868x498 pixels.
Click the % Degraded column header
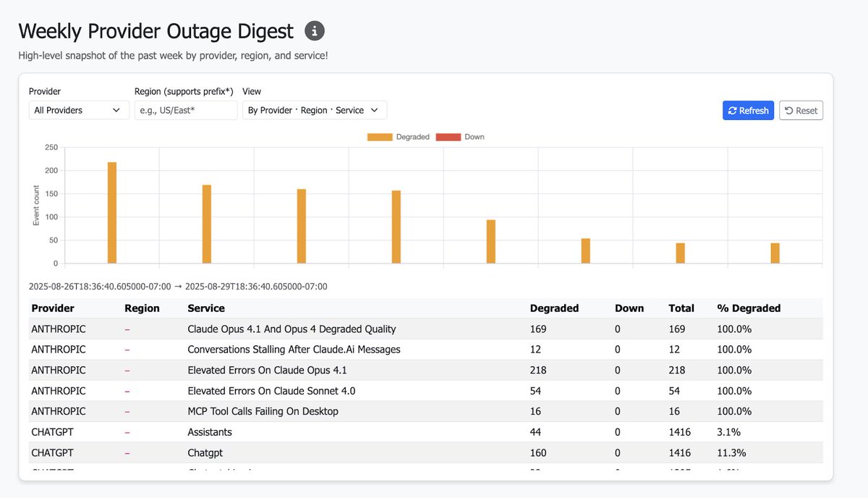(x=749, y=308)
